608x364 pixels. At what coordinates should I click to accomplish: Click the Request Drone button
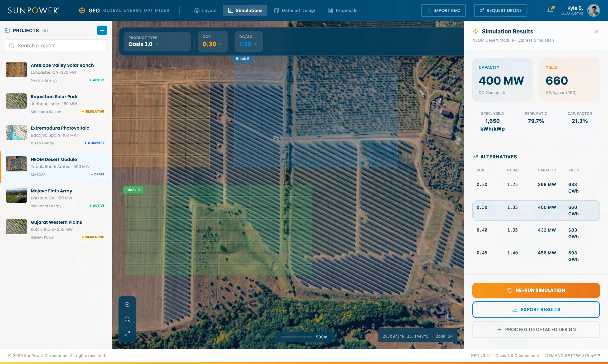[500, 10]
